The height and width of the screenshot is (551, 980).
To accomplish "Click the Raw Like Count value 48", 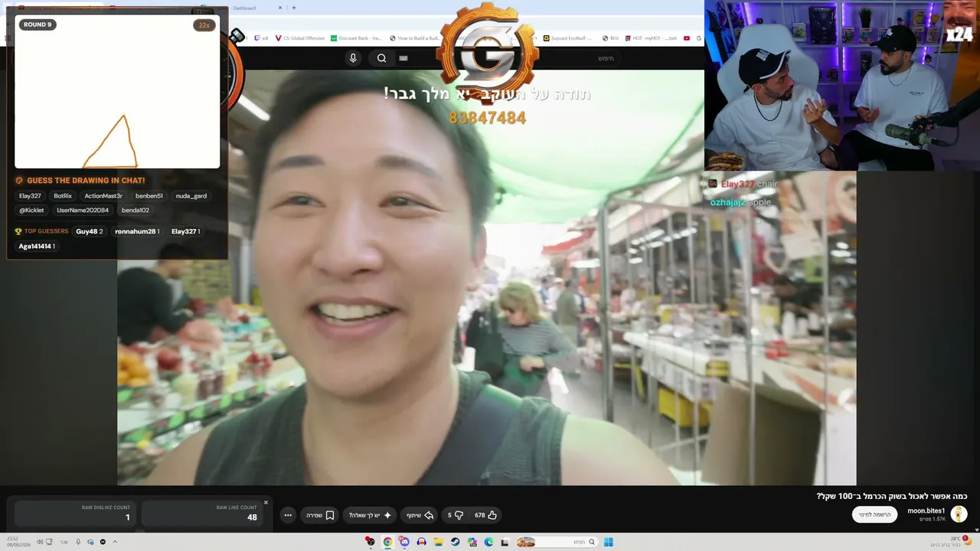I will click(x=252, y=517).
